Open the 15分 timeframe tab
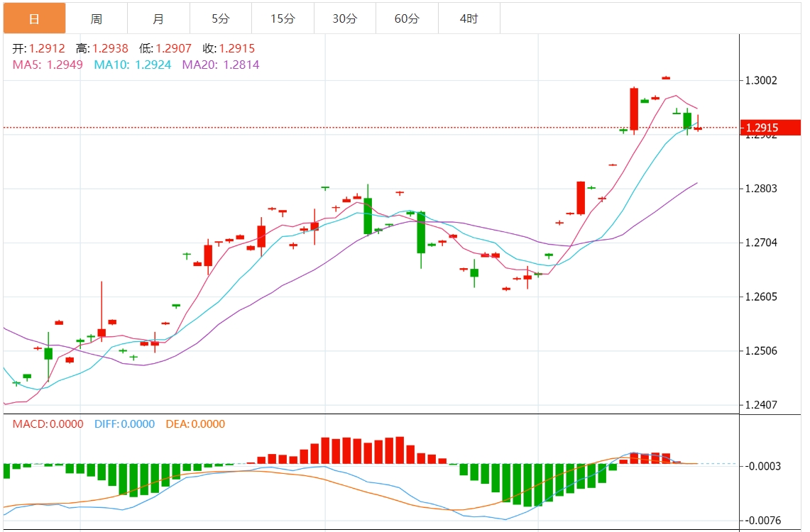 coord(283,18)
